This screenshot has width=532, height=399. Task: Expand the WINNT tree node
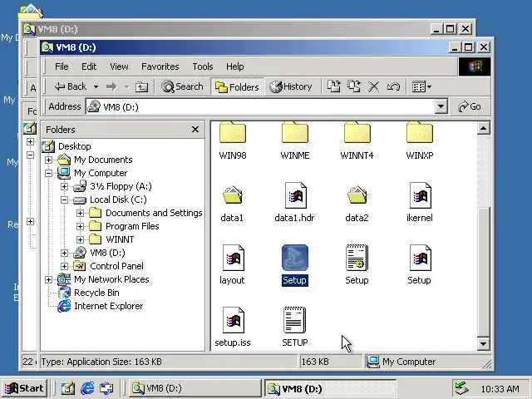[80, 239]
